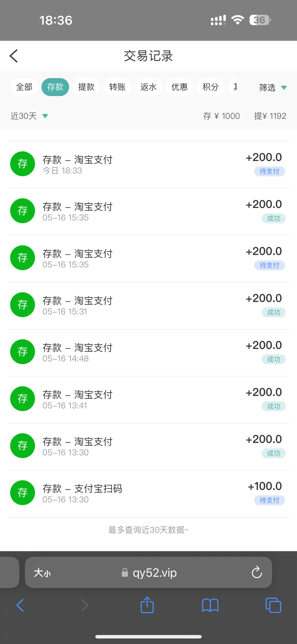Tap Safari share icon

click(x=147, y=605)
